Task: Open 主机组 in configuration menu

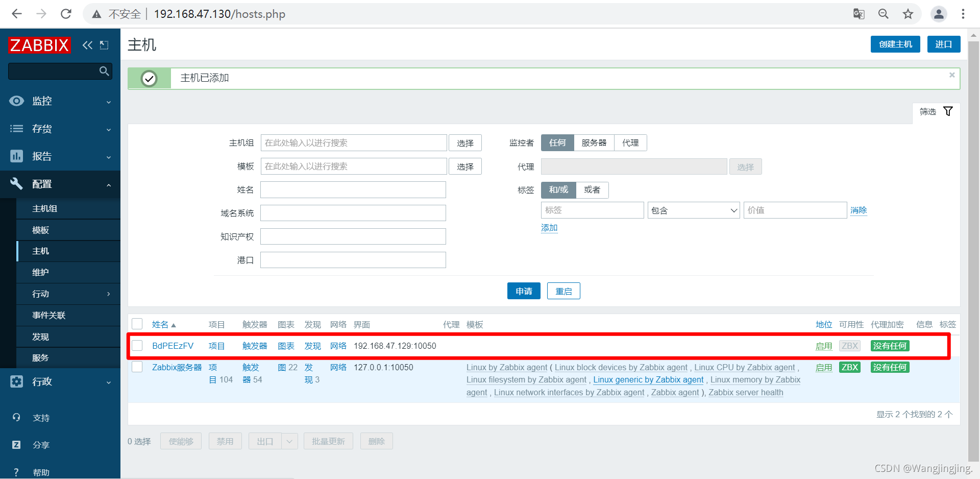Action: (68, 209)
